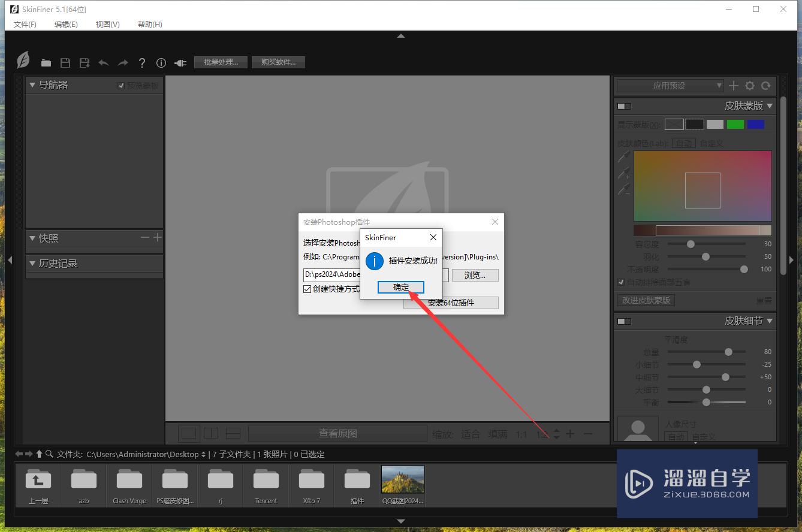The height and width of the screenshot is (532, 802).
Task: Collapse the 快照 panel
Action: point(32,238)
